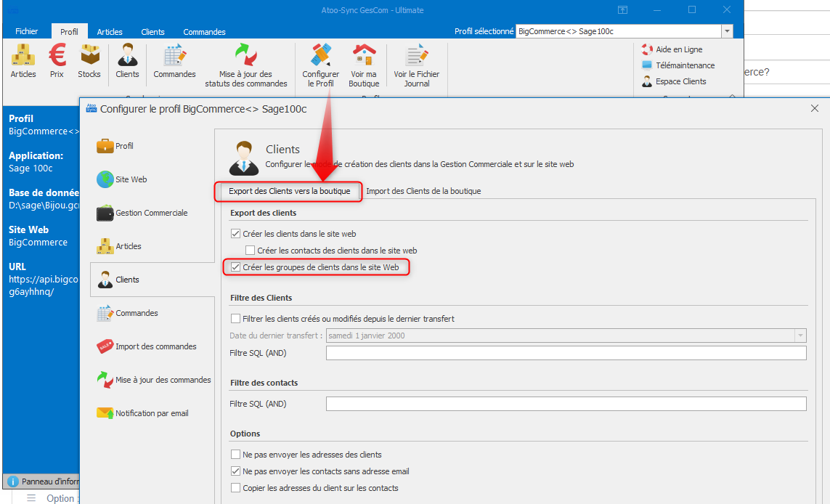Click the ribbon display options button in title bar
The image size is (830, 504).
pos(622,9)
